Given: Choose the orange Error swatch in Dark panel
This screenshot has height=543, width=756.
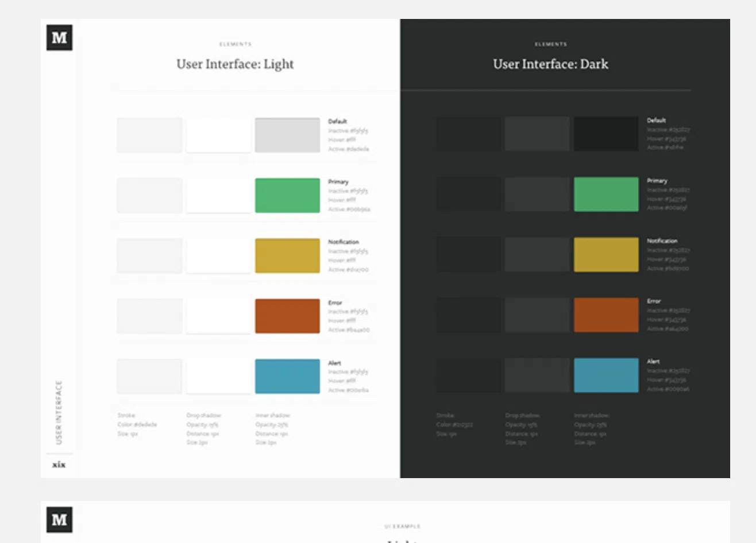Looking at the screenshot, I should 606,315.
